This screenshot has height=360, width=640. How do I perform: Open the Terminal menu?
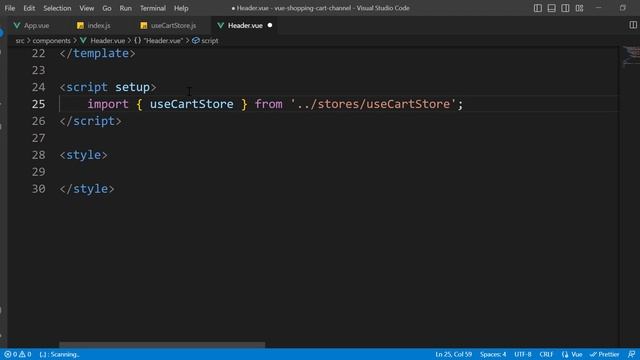[x=153, y=8]
